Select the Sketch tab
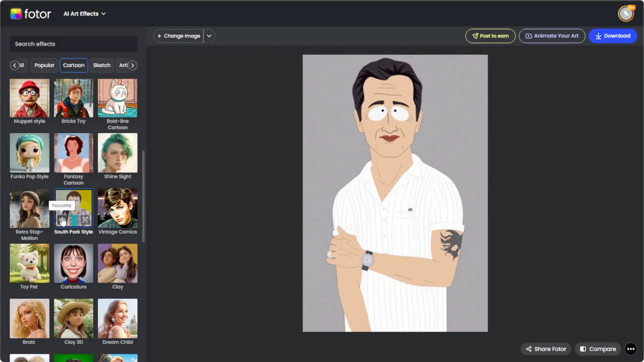The image size is (644, 362). click(102, 65)
